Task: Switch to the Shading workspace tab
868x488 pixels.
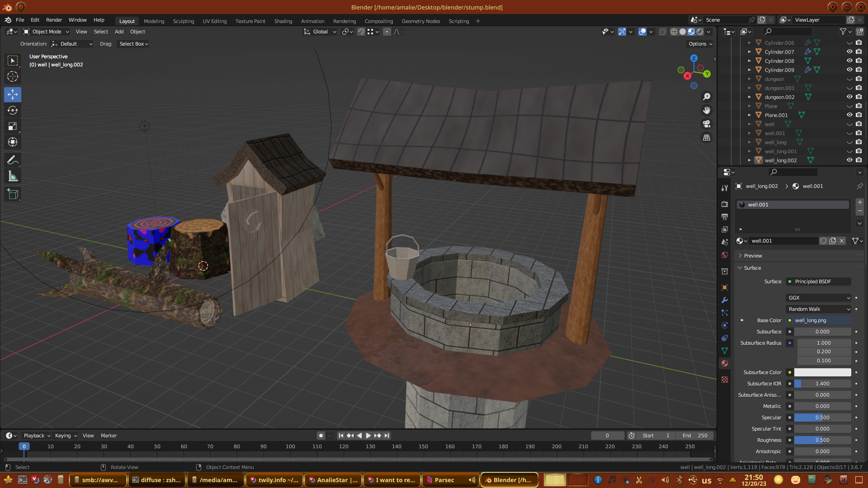Action: tap(283, 21)
